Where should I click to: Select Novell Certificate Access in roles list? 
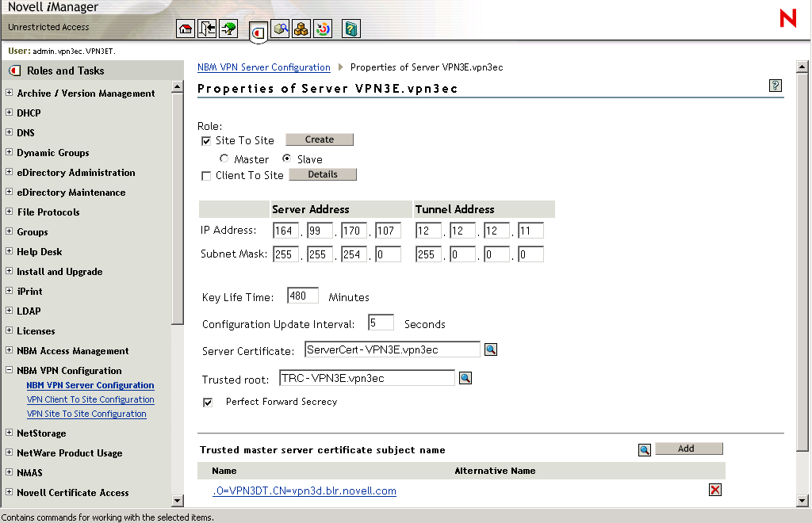pos(72,493)
